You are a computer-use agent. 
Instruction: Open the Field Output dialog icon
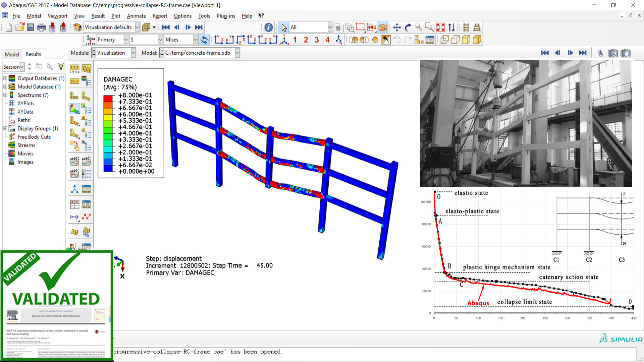(x=91, y=40)
